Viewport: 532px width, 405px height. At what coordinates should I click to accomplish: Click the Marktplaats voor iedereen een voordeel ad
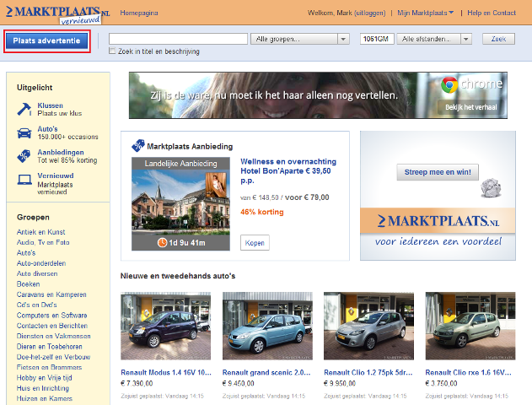(x=438, y=196)
